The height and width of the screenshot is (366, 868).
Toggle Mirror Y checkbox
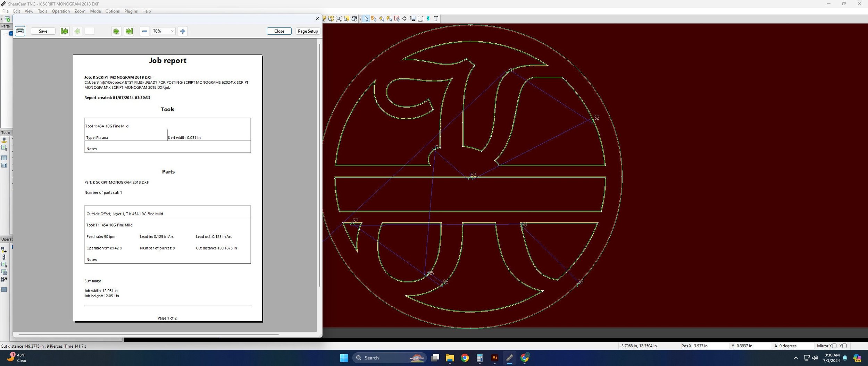tap(844, 346)
